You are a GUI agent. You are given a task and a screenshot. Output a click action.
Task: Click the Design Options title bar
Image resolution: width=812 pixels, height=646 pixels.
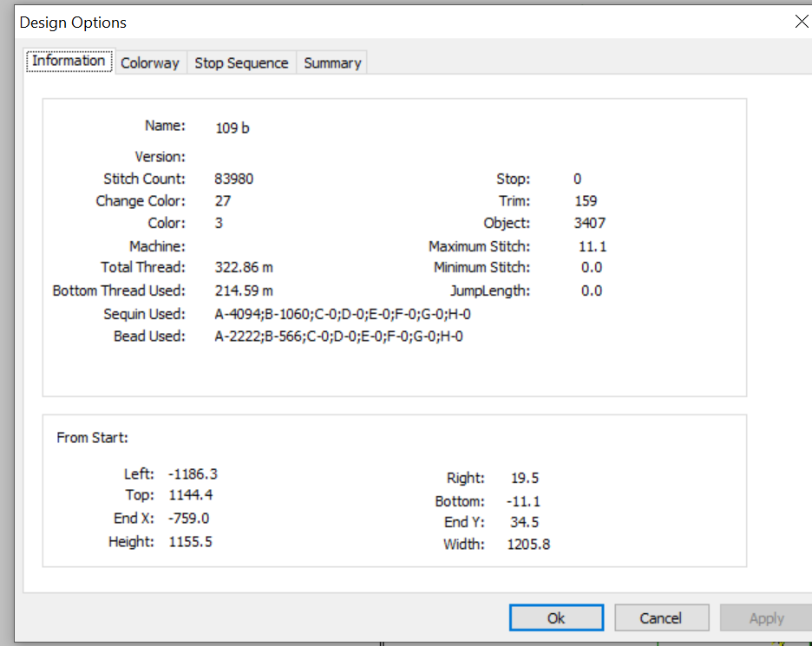pyautogui.click(x=404, y=23)
